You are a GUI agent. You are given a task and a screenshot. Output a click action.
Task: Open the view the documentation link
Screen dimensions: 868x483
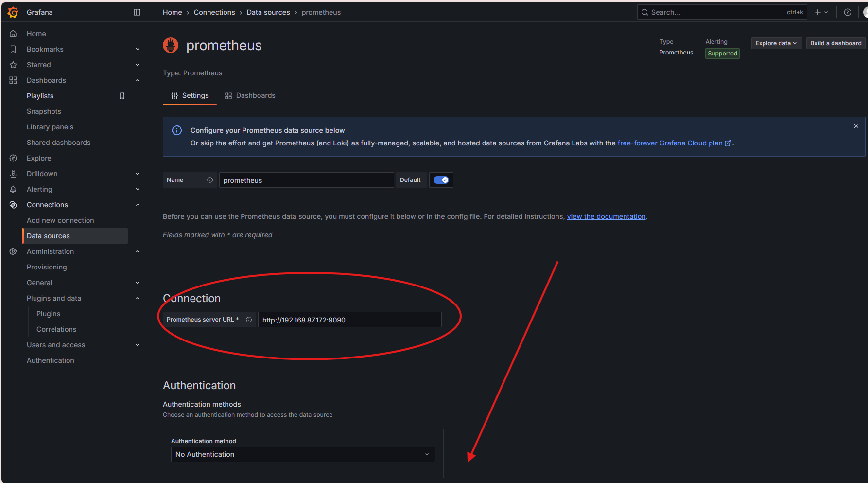[606, 216]
